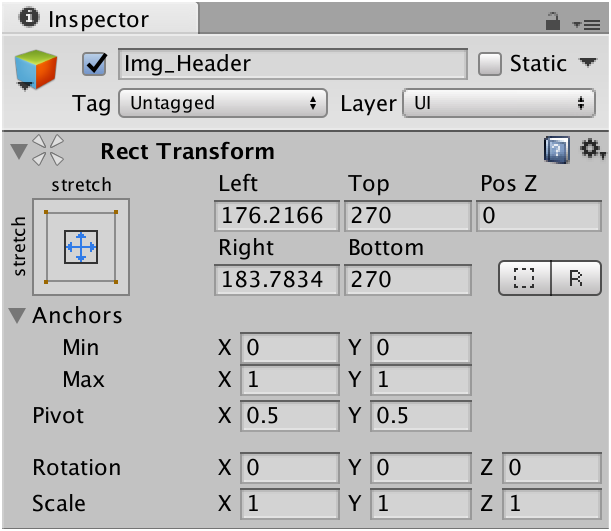611x531 pixels.
Task: Click the Rotation Z field
Action: (x=554, y=468)
